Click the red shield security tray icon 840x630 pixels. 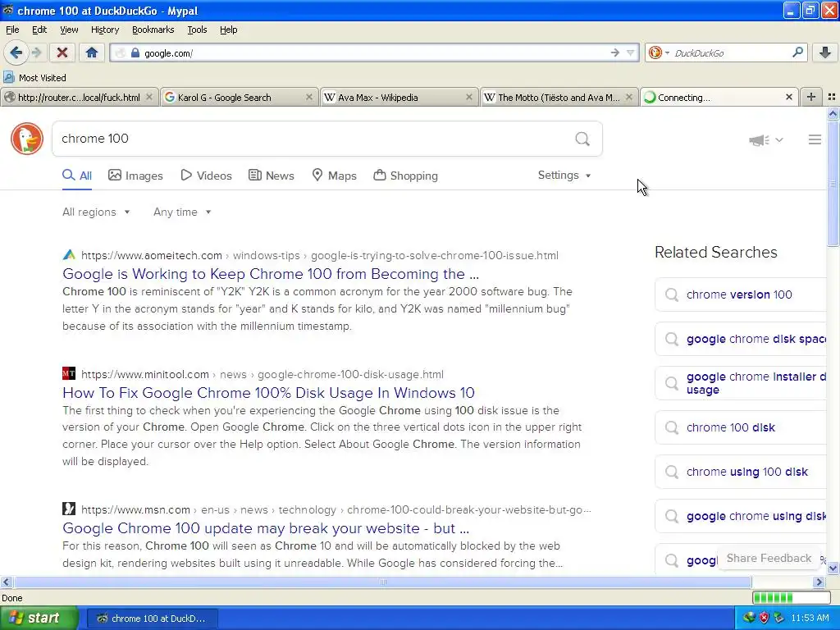click(x=764, y=619)
